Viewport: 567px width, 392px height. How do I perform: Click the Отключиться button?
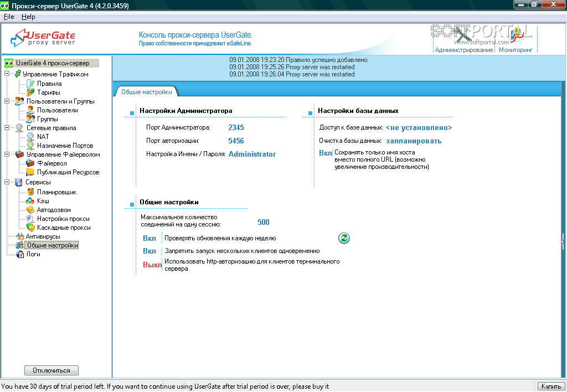(x=51, y=370)
